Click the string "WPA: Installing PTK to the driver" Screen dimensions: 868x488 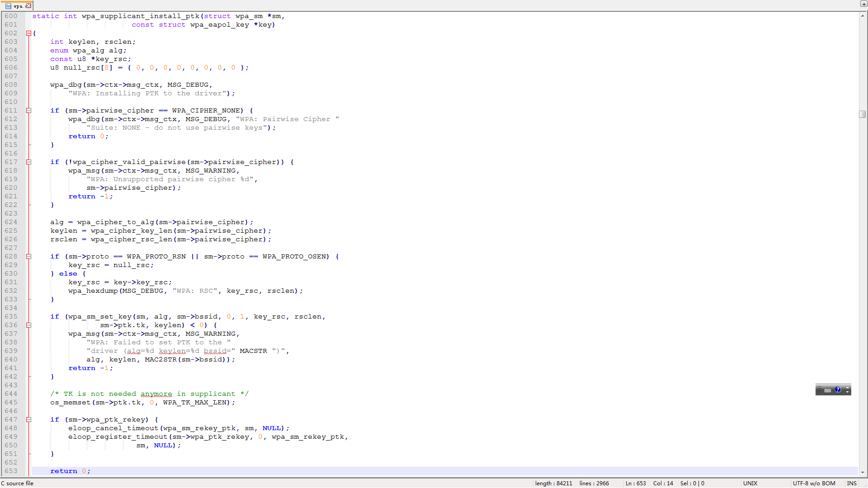[x=147, y=94]
